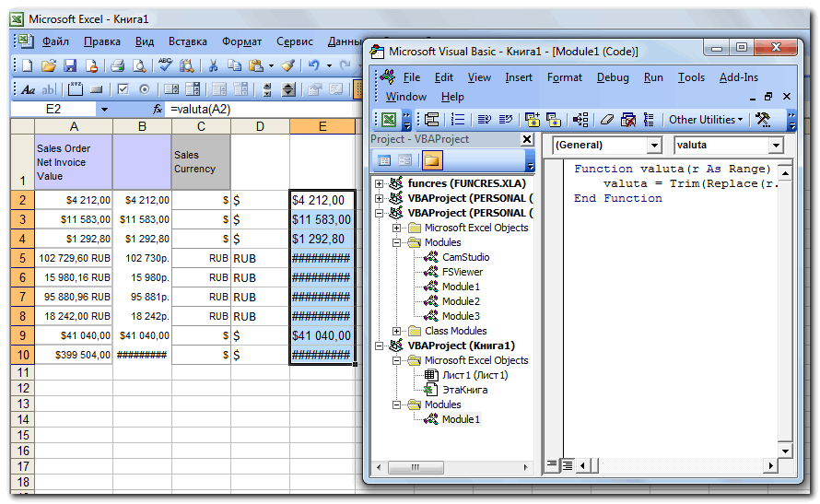The image size is (820, 504).
Task: Click the eraser icon in VBA toolbar
Action: point(606,120)
